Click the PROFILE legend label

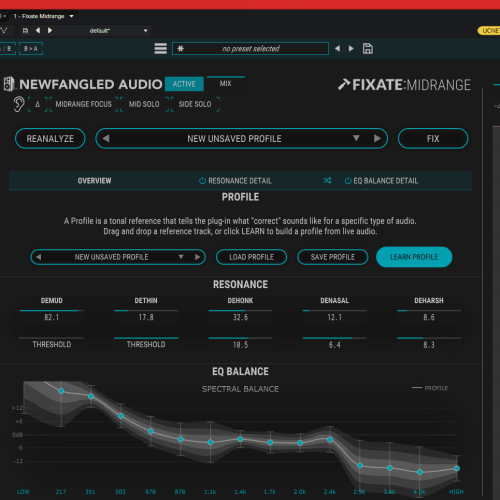coord(436,388)
